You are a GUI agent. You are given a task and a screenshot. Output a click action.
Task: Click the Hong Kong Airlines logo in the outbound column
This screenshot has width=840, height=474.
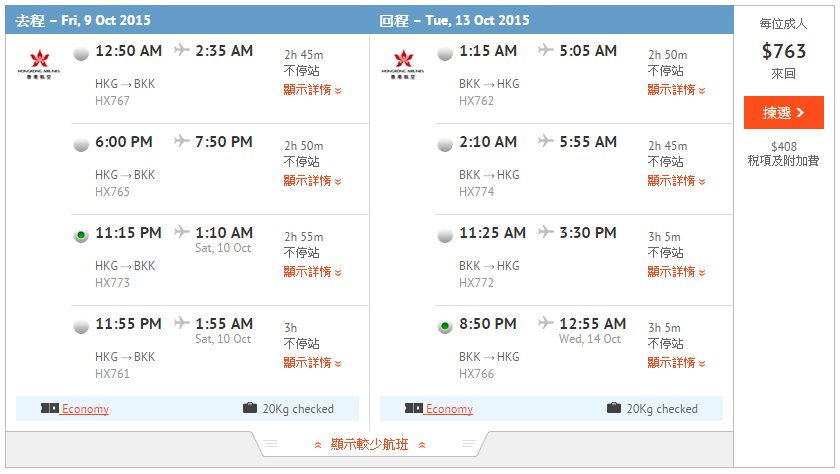37,64
